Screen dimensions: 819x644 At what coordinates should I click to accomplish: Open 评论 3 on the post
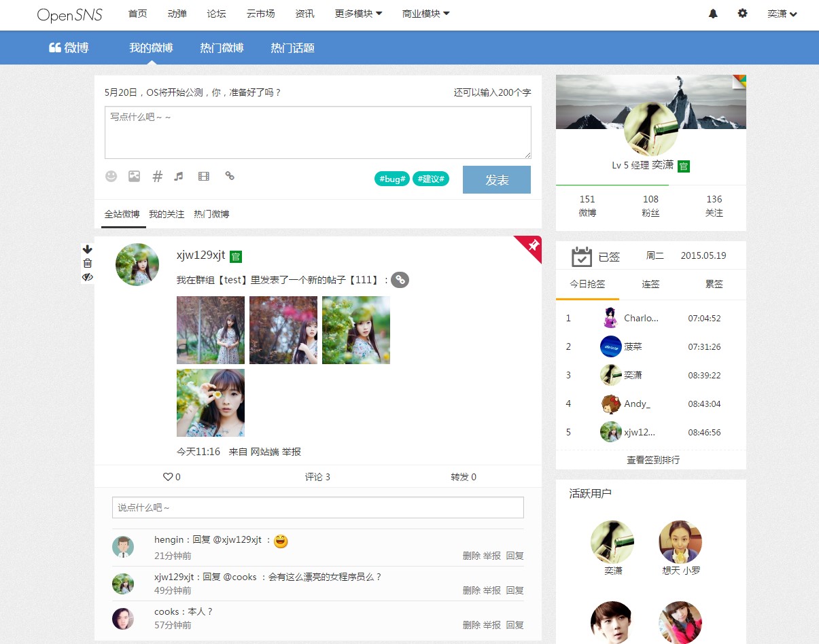click(317, 477)
